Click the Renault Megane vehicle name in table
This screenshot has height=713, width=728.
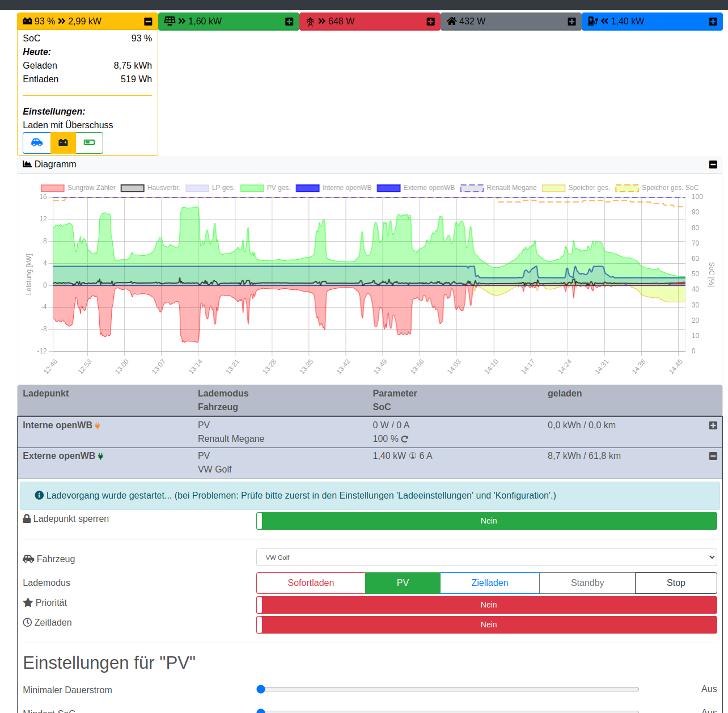click(x=231, y=439)
